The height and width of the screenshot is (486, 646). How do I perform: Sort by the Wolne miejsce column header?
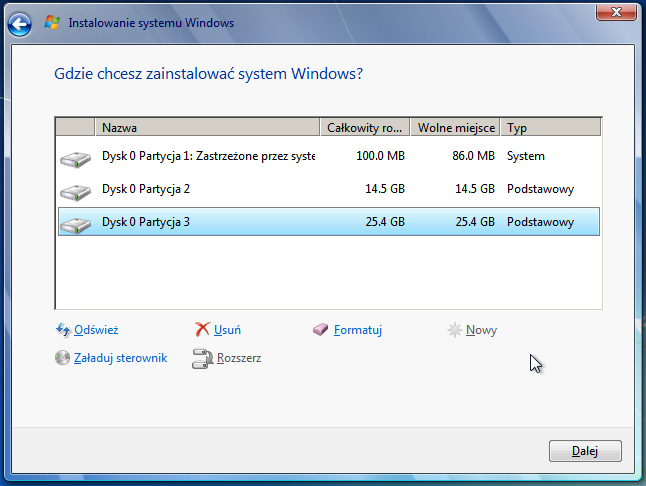click(x=455, y=127)
